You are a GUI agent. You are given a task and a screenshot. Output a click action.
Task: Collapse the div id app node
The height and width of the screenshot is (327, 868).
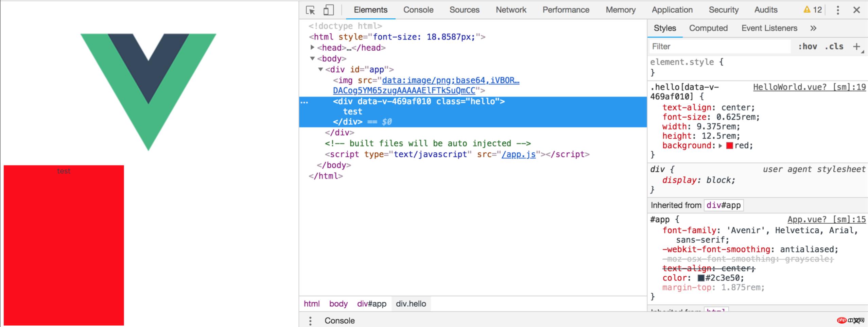[x=320, y=69]
